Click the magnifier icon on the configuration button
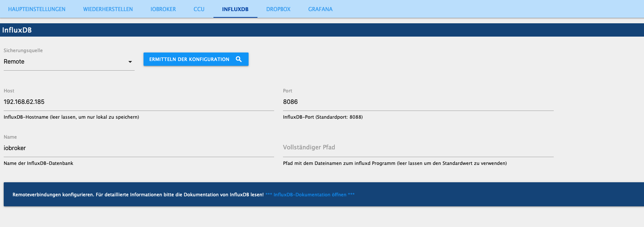The image size is (644, 227). (239, 59)
